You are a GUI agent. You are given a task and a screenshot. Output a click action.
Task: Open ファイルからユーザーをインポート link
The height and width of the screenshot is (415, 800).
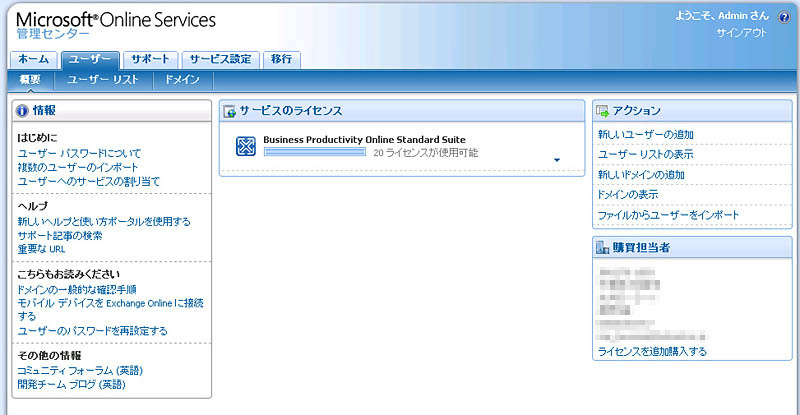pyautogui.click(x=669, y=215)
